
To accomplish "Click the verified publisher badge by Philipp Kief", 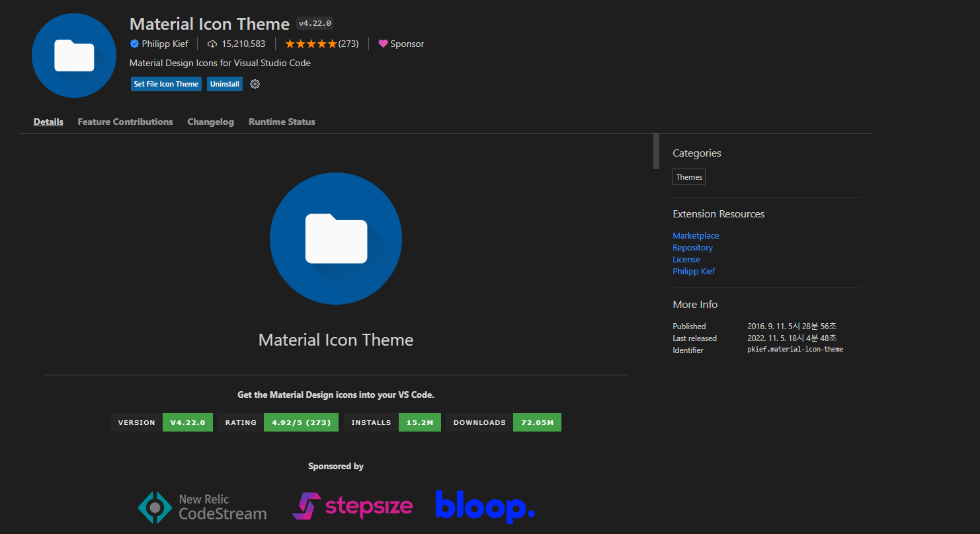I will 134,44.
